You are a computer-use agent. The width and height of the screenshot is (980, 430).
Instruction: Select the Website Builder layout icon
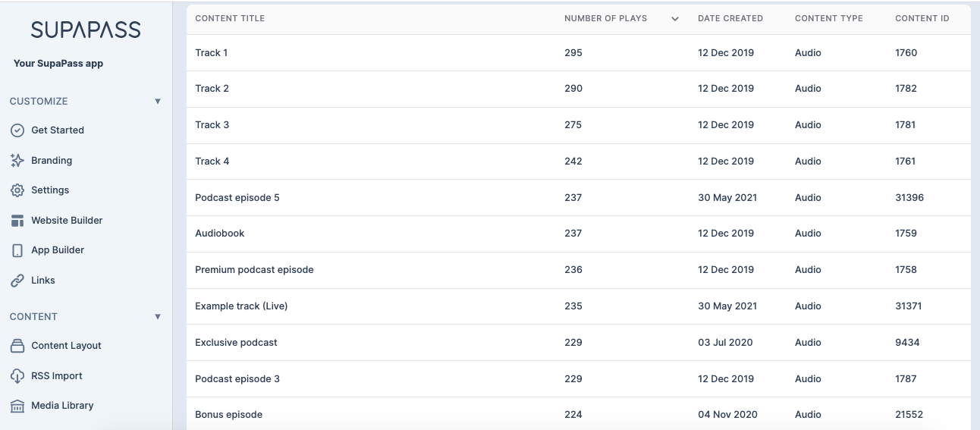(x=17, y=221)
